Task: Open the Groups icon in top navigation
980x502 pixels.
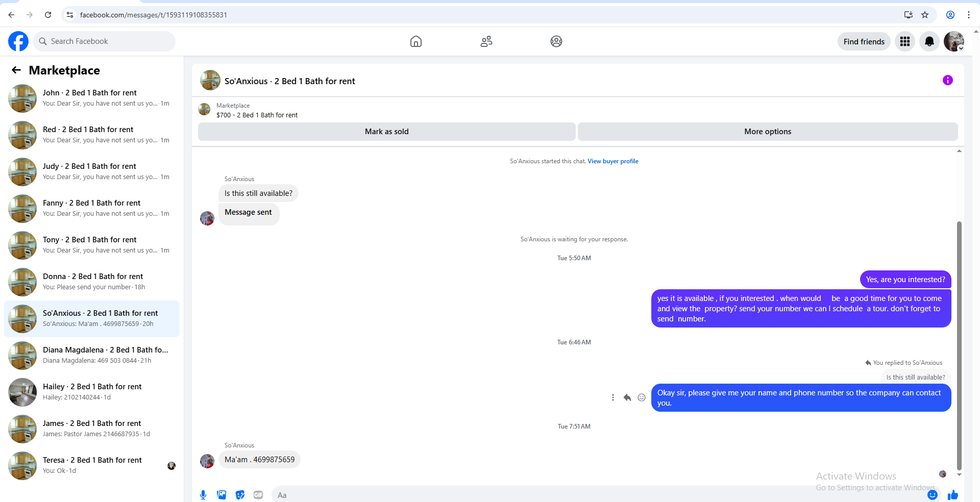Action: pos(556,41)
